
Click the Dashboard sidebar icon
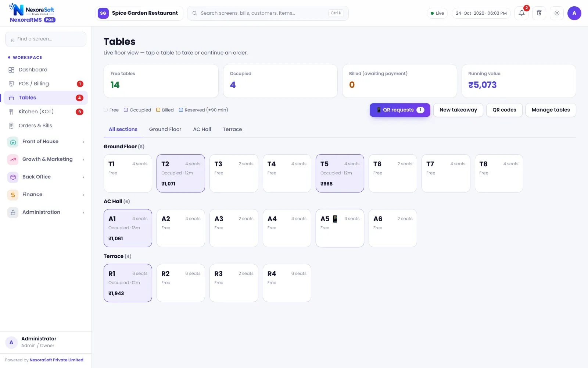11,70
